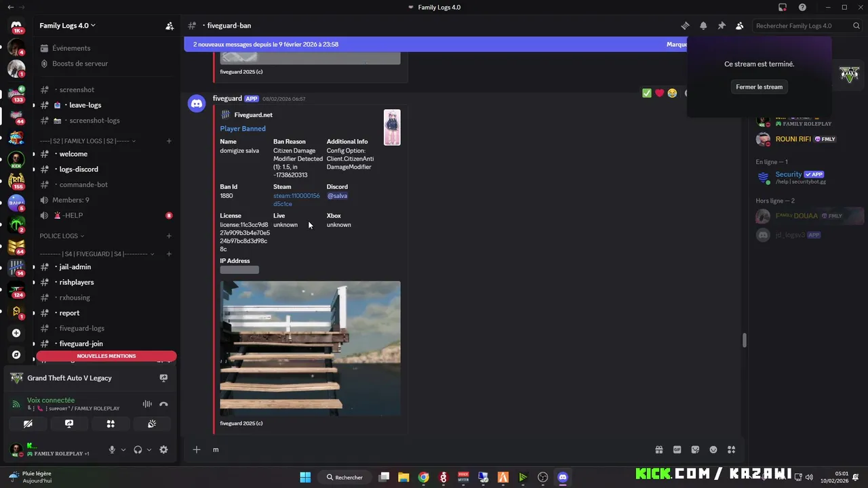Mute the microphone
The image size is (868, 488).
click(112, 449)
